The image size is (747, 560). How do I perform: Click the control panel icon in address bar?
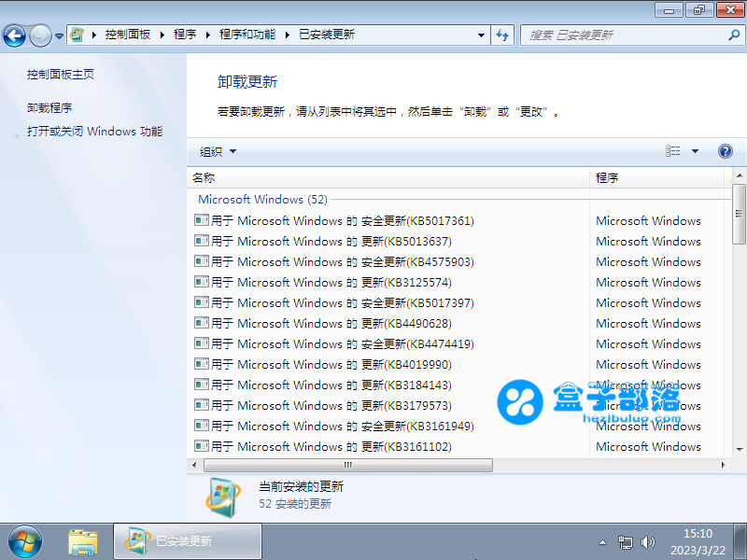78,35
